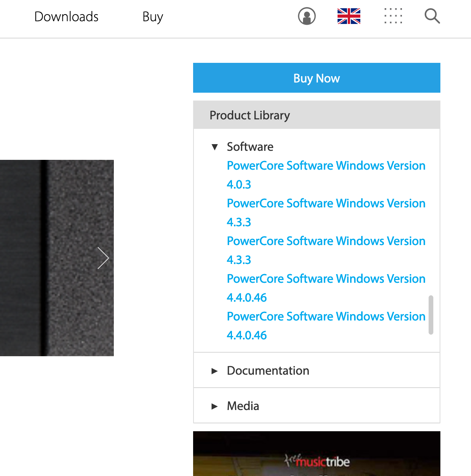Click the Product Library header
The width and height of the screenshot is (471, 476).
coord(316,115)
